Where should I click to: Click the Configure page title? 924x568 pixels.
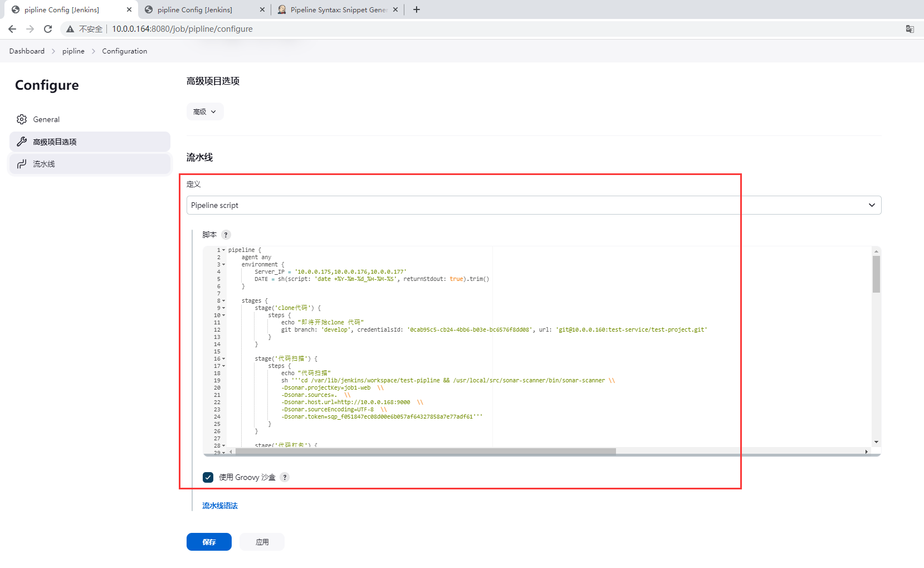point(47,85)
